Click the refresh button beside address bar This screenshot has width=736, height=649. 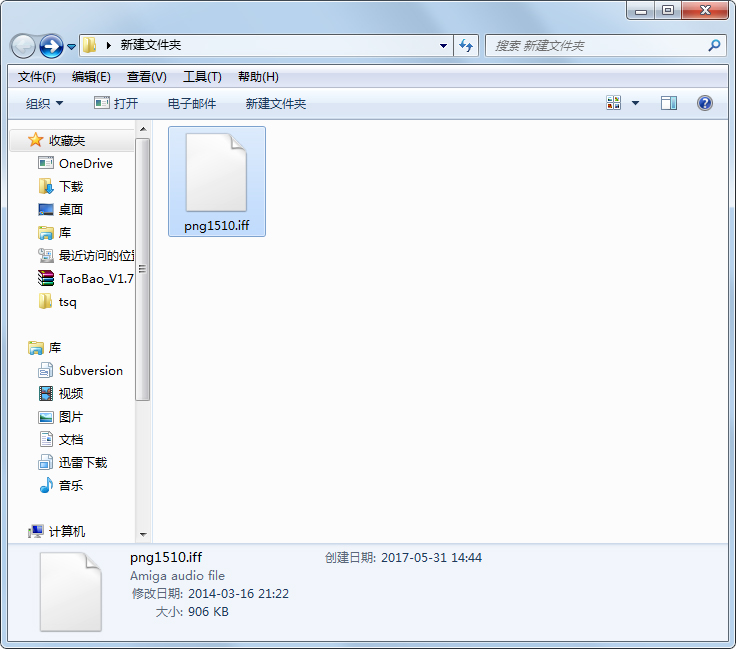(466, 46)
